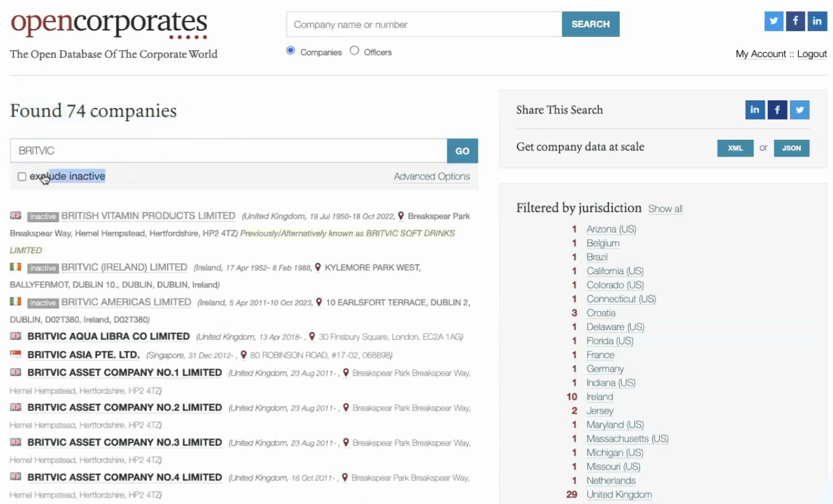Click the Facebook icon in the page header
The image size is (833, 504).
[795, 21]
